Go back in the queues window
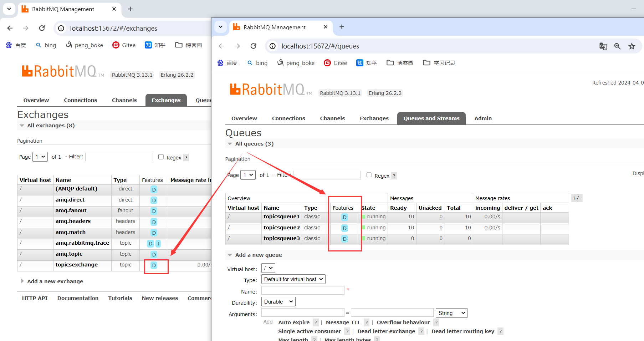644x341 pixels. [x=221, y=46]
